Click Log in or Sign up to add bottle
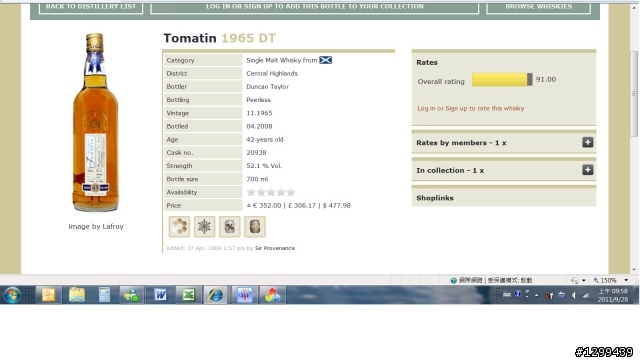640x360 pixels. tap(314, 7)
